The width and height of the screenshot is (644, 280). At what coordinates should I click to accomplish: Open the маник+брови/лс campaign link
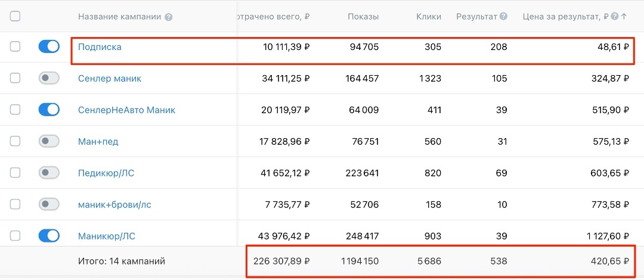tap(114, 204)
